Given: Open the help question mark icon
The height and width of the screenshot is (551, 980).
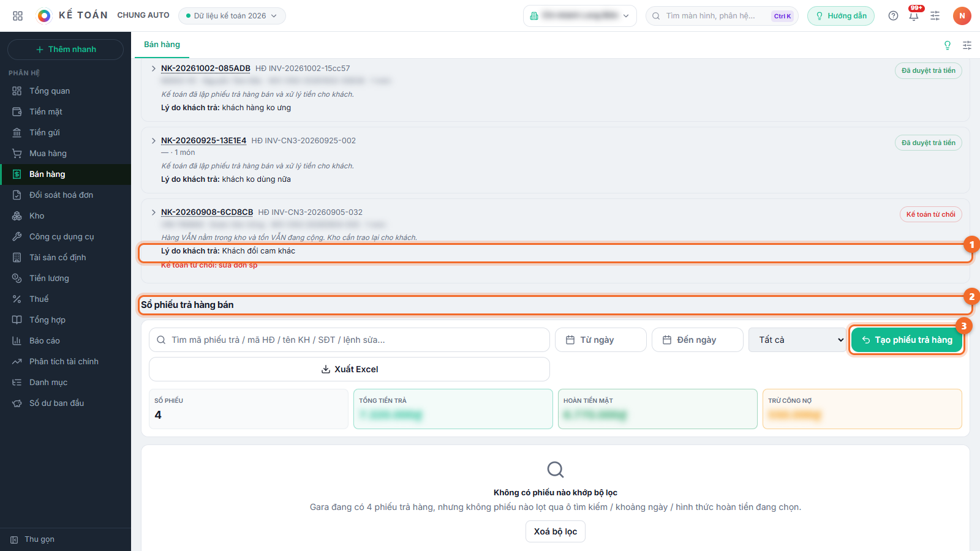Looking at the screenshot, I should 893,16.
